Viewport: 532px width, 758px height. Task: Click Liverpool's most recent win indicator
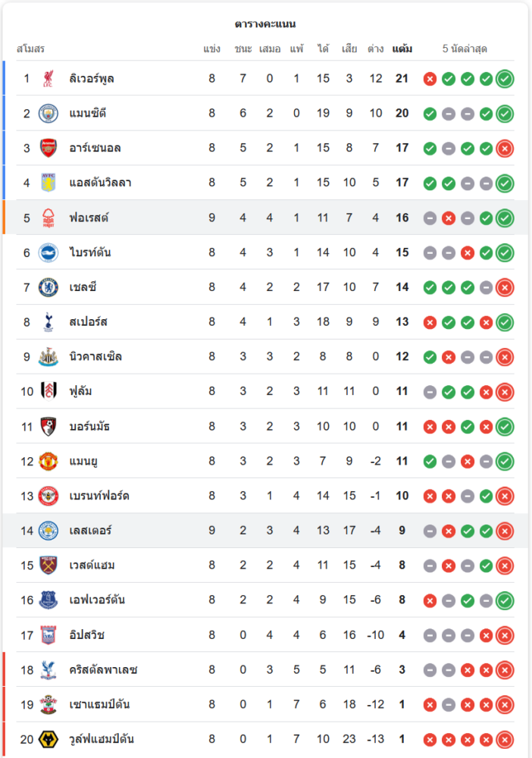pyautogui.click(x=505, y=78)
